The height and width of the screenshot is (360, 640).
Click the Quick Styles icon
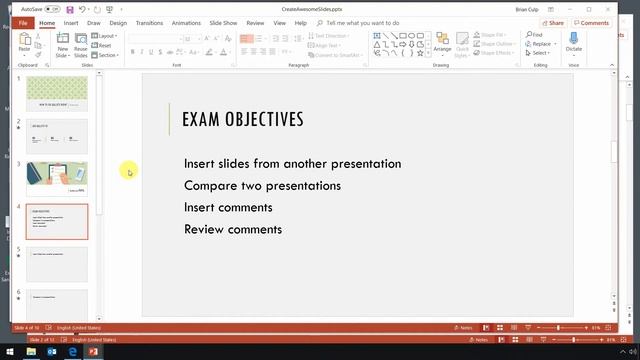[462, 45]
